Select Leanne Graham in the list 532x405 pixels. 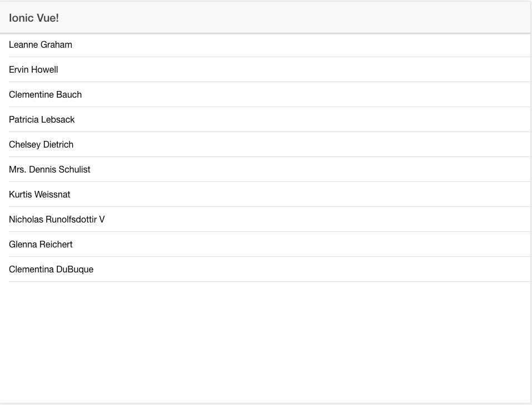41,45
